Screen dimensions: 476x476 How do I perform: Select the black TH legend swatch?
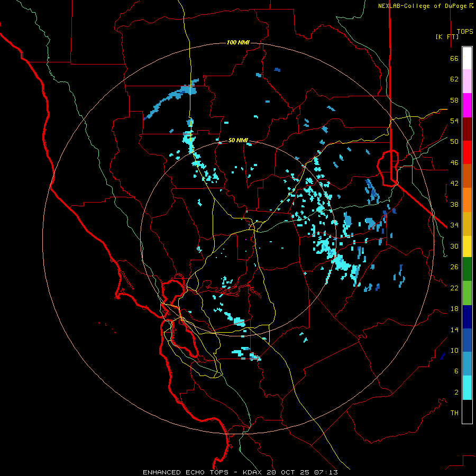click(467, 411)
